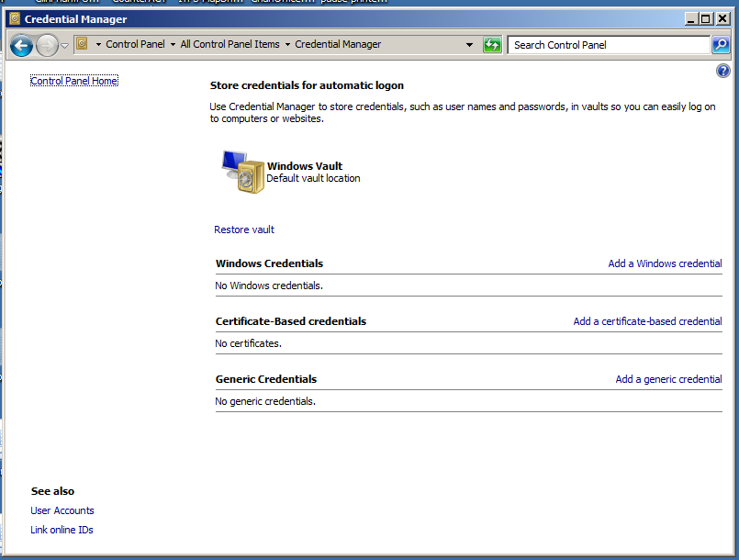Select the Credential Manager breadcrumb
Screen dimensions: 739x560
pos(338,44)
